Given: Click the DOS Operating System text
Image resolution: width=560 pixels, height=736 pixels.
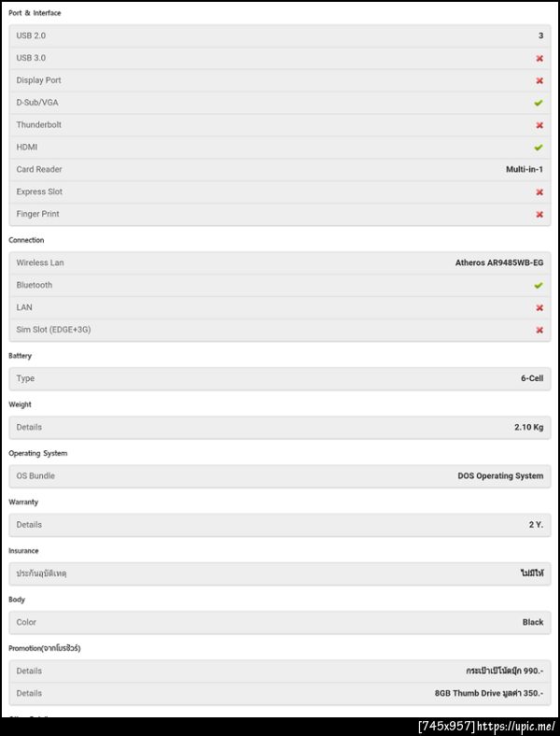Looking at the screenshot, I should (499, 476).
